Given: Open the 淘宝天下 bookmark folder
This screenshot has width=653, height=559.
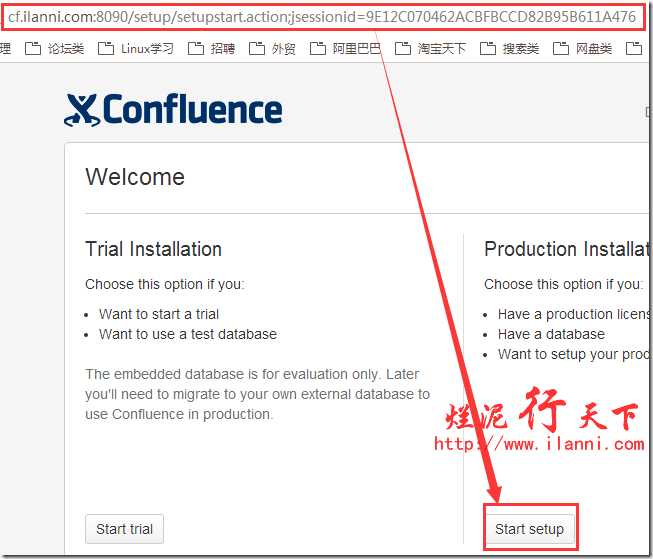Looking at the screenshot, I should (x=430, y=49).
